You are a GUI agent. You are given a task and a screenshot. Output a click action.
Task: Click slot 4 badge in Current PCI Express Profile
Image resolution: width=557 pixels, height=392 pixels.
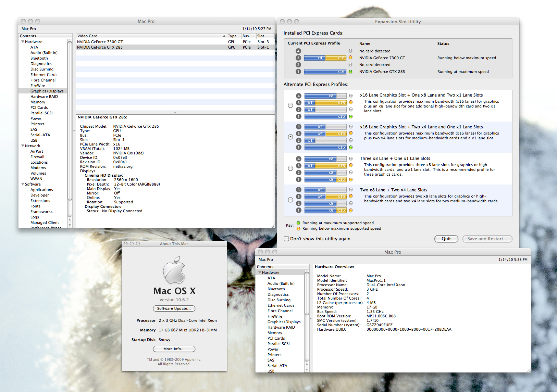click(298, 51)
